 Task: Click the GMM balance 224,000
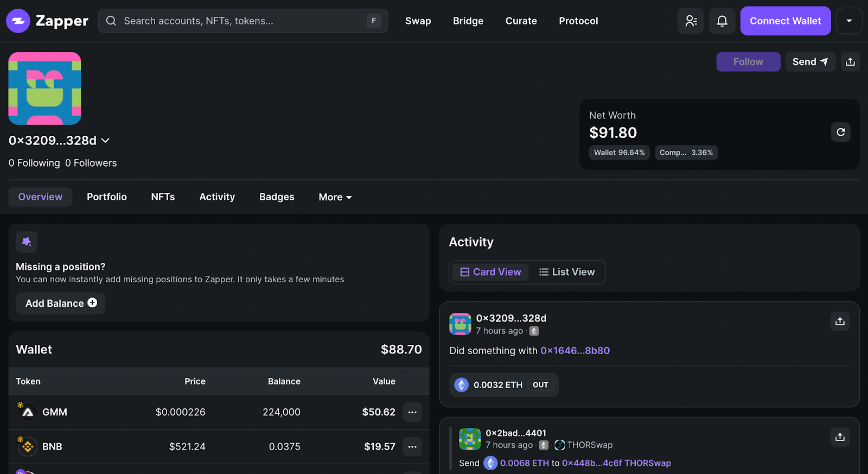pyautogui.click(x=282, y=412)
